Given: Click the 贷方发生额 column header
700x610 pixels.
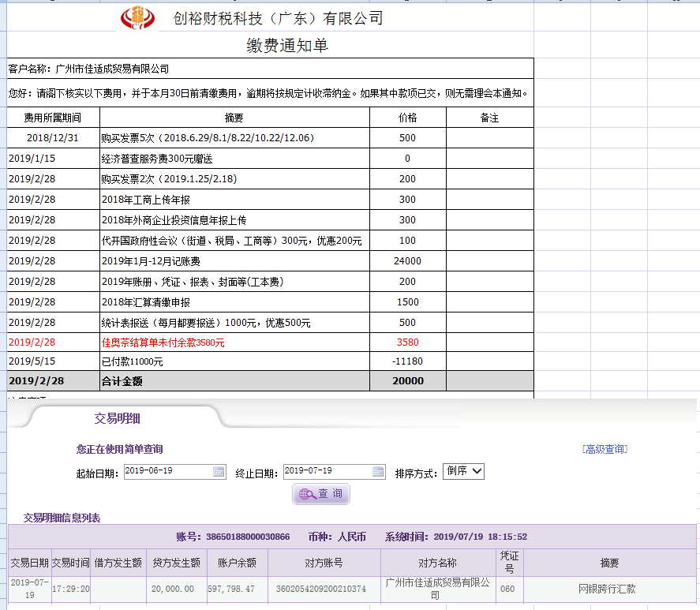Looking at the screenshot, I should pos(176,563).
